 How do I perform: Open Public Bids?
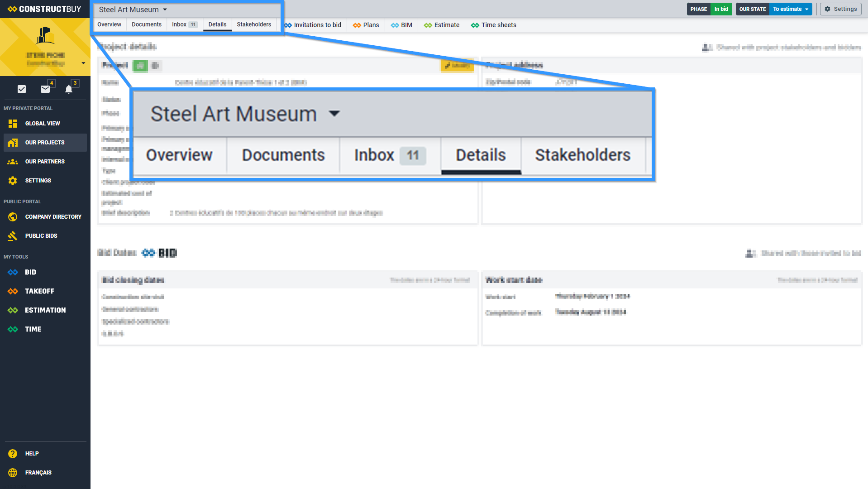pos(45,236)
